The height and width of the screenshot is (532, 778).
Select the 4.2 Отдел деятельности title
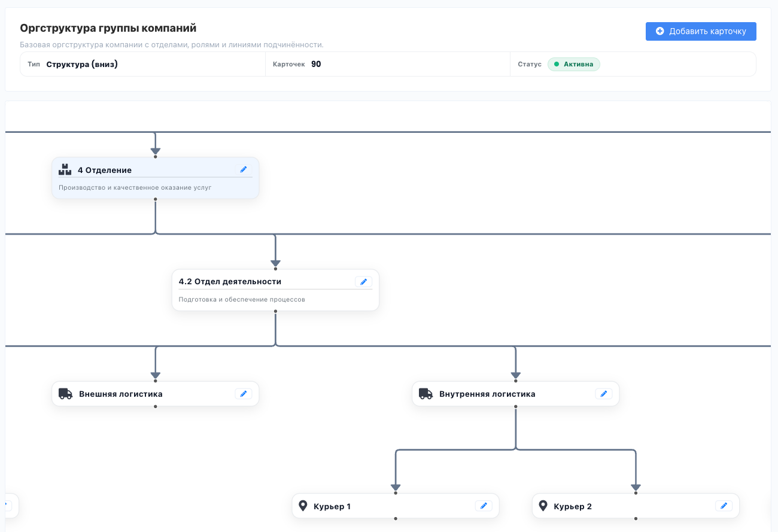click(230, 281)
